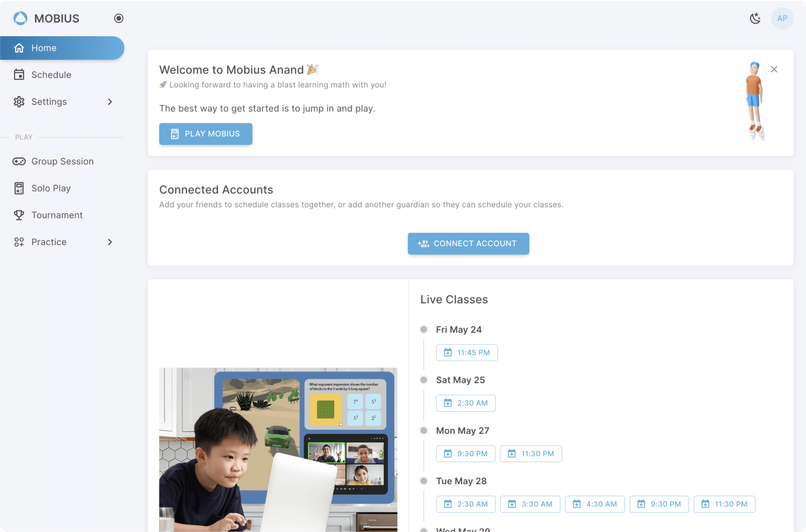
Task: Book the Tue May 28 2:30 AM class
Action: coord(466,504)
